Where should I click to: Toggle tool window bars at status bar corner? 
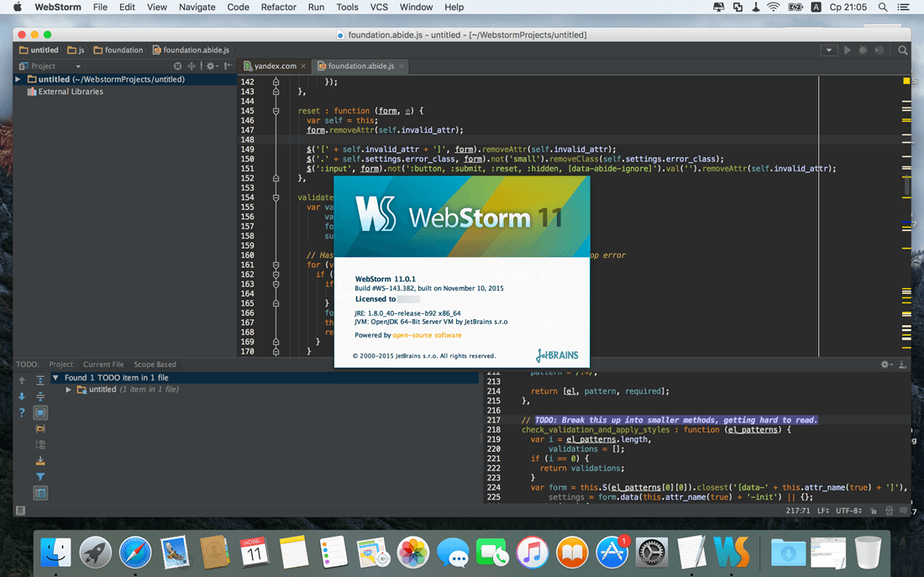coord(20,510)
